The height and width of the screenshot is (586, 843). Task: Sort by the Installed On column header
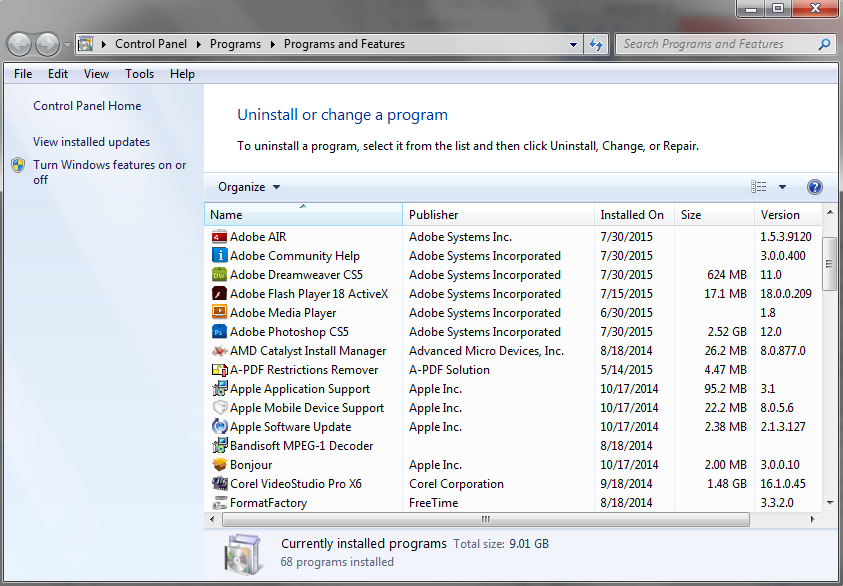tap(634, 215)
